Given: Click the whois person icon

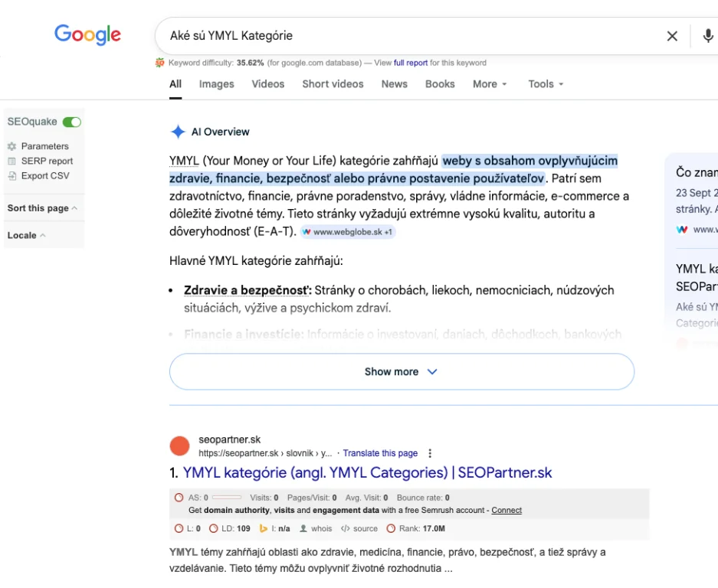Looking at the screenshot, I should click(304, 528).
